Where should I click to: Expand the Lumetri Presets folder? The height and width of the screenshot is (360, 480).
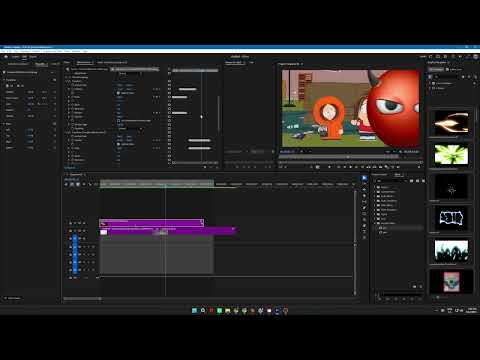point(375,192)
